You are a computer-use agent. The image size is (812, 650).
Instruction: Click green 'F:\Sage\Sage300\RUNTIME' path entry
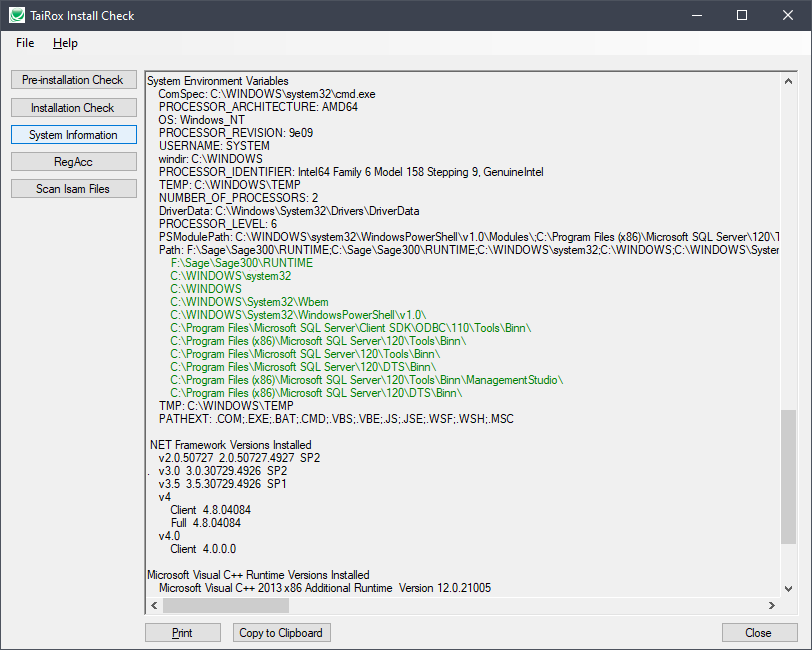tap(242, 263)
